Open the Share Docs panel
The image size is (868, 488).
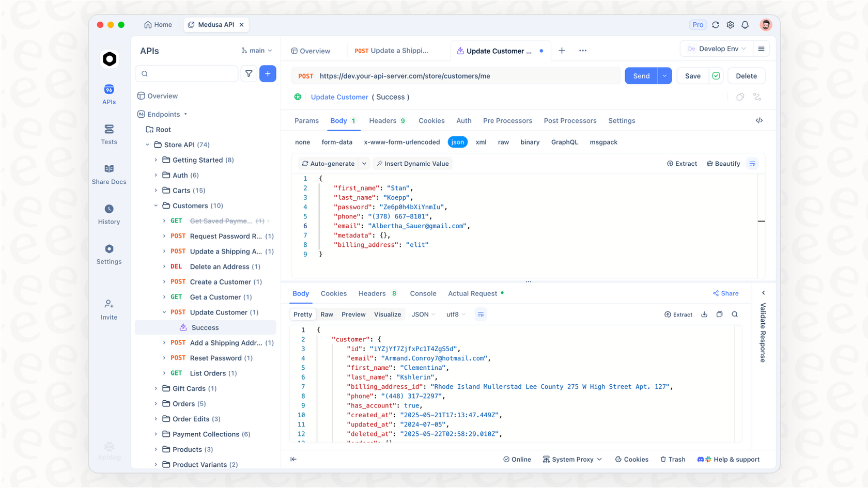(109, 175)
